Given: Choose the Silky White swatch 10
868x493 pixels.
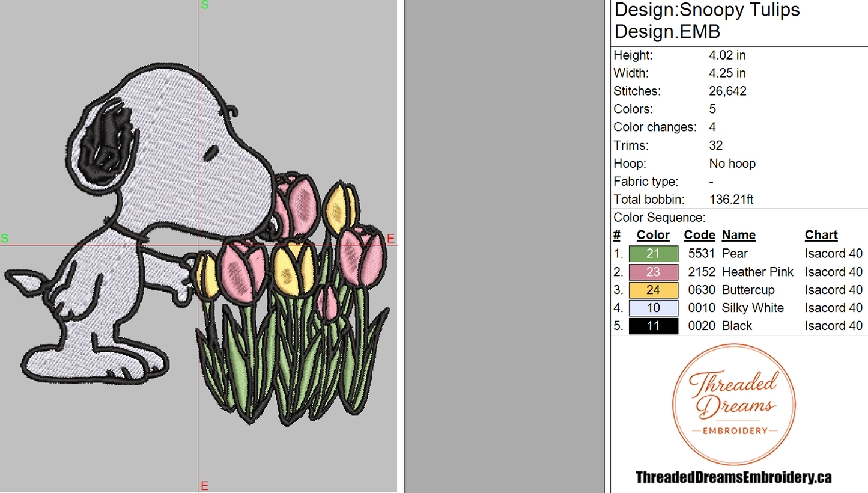Looking at the screenshot, I should [654, 308].
